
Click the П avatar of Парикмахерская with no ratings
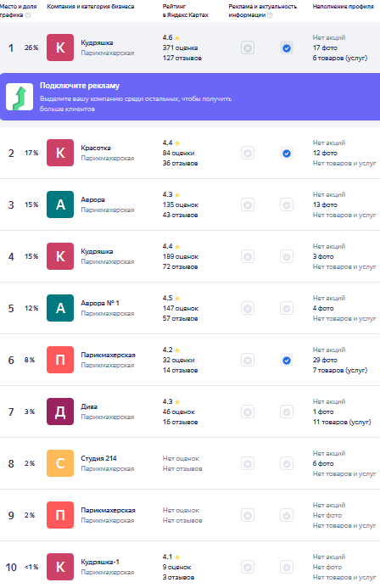tap(60, 515)
